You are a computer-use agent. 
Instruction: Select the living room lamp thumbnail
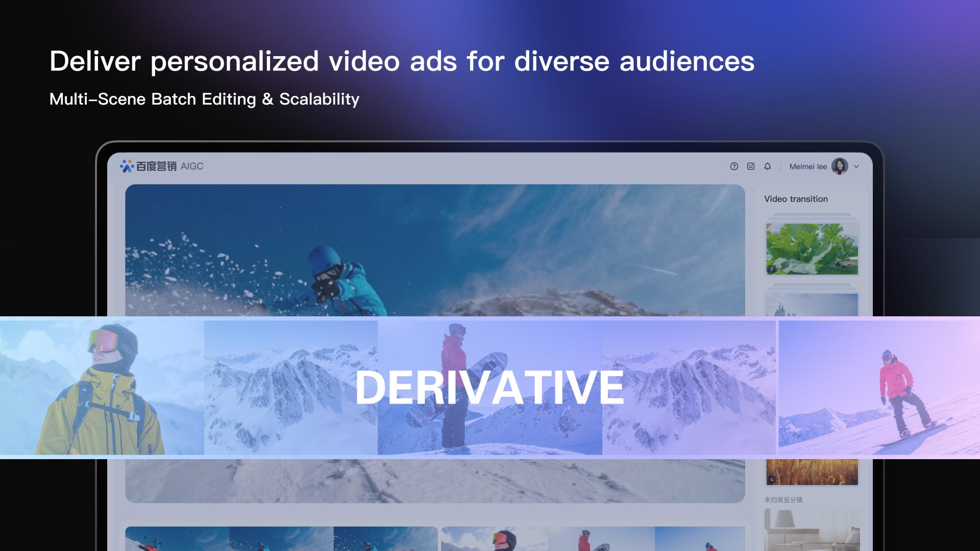pos(812,531)
